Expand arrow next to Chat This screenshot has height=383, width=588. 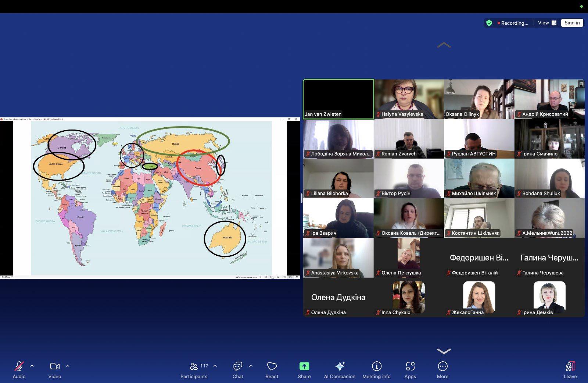[251, 366]
